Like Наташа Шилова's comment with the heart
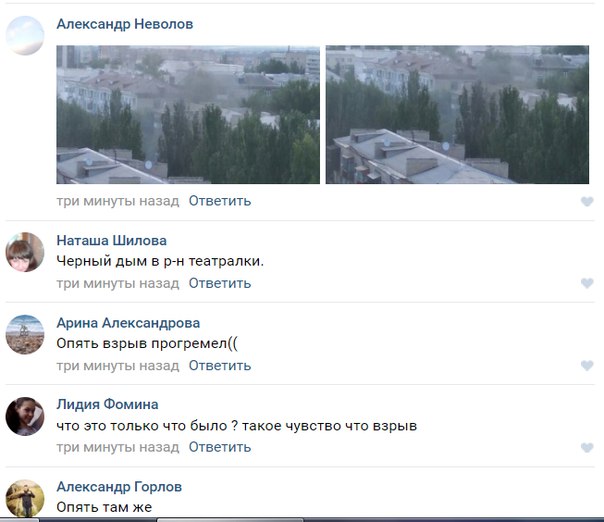The width and height of the screenshot is (604, 522). (x=587, y=284)
